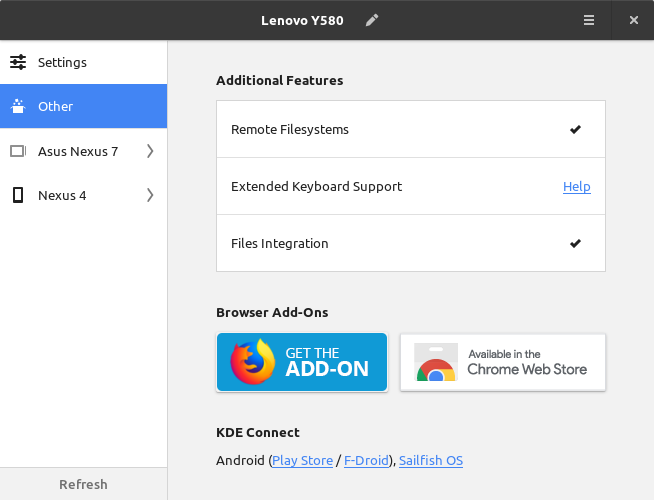Click the Browser Add-Ons heading
Viewport: 654px width, 500px height.
272,312
